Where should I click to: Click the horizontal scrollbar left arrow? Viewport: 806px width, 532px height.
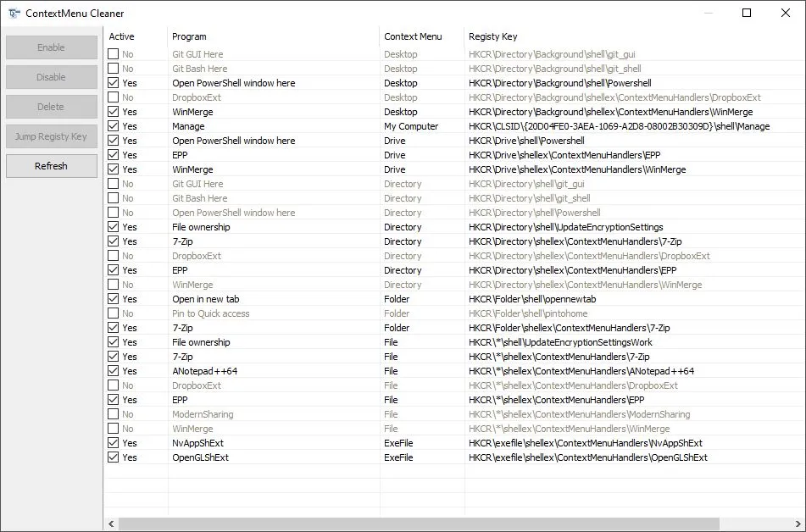[x=111, y=524]
